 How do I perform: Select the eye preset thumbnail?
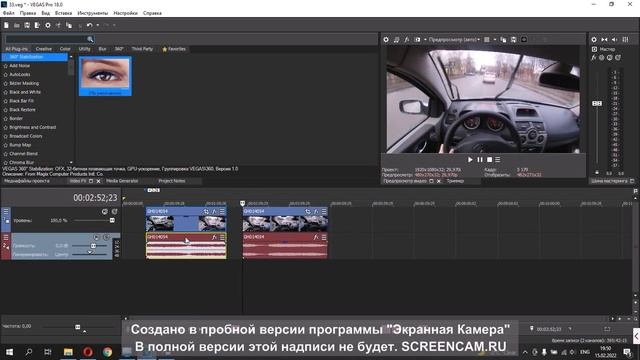point(105,76)
